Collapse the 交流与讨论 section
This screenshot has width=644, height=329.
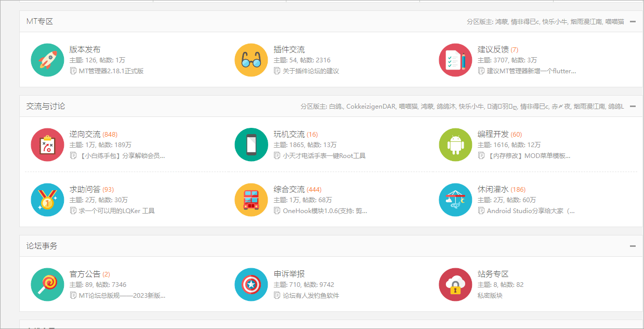(633, 106)
